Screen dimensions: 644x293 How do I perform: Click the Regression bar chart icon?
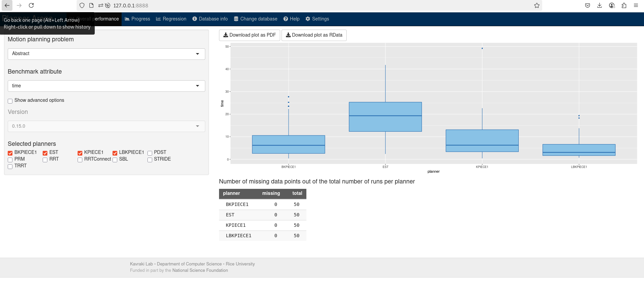158,19
